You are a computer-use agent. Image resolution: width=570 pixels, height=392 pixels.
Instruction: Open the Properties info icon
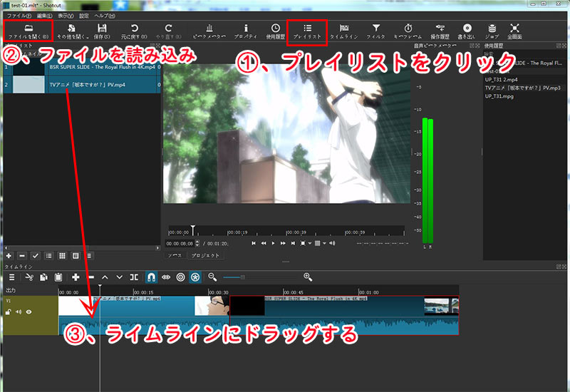[246, 28]
